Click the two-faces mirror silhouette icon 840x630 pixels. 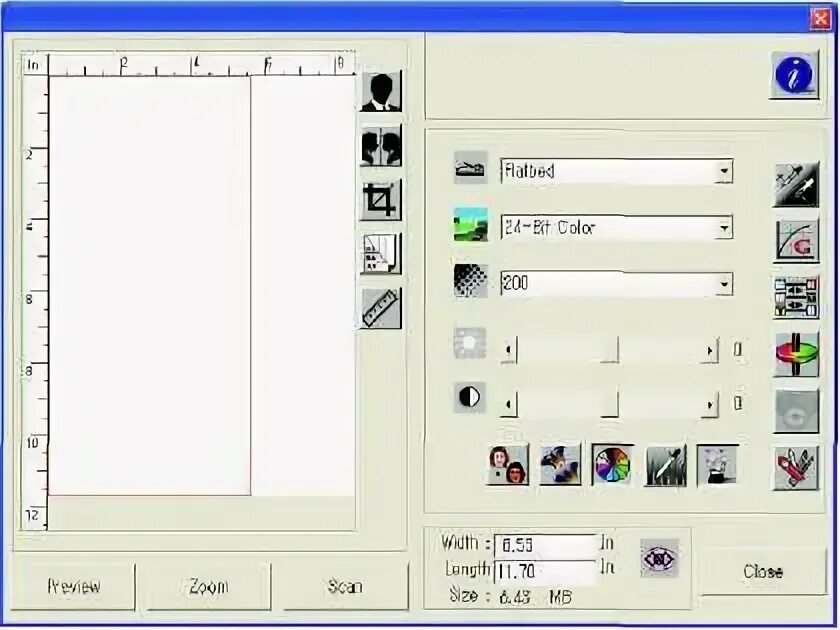click(381, 146)
